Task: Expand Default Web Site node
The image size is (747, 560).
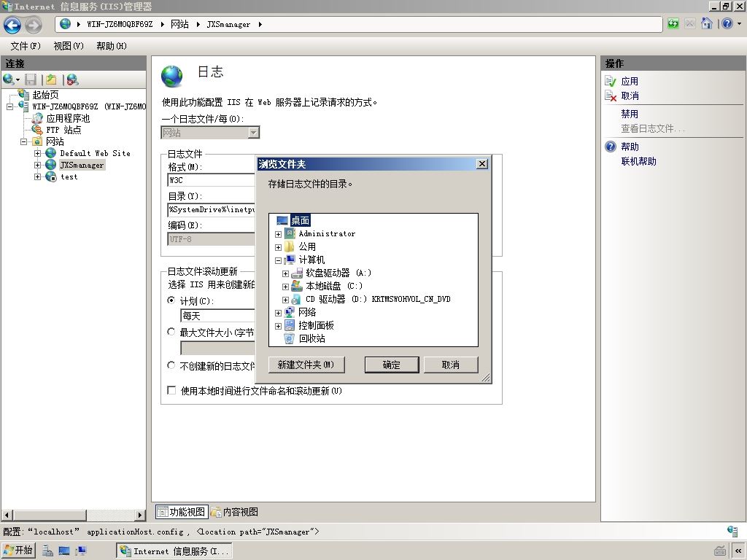Action: click(38, 153)
